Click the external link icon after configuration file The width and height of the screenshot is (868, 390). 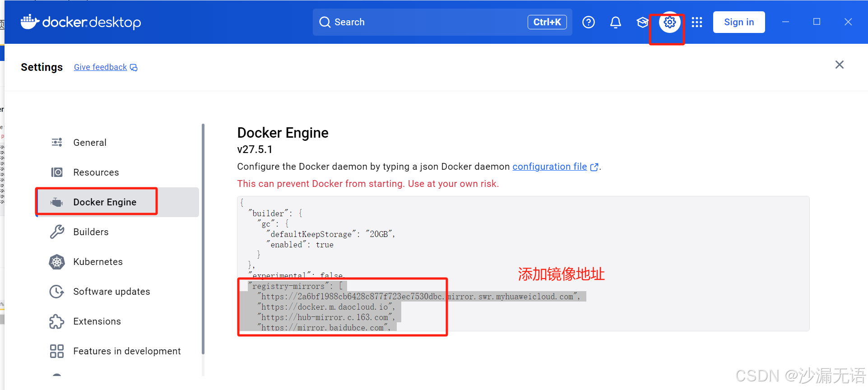(x=594, y=167)
